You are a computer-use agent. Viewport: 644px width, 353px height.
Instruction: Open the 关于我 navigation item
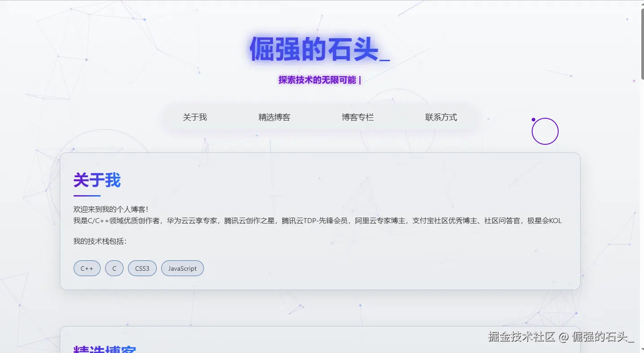click(194, 117)
